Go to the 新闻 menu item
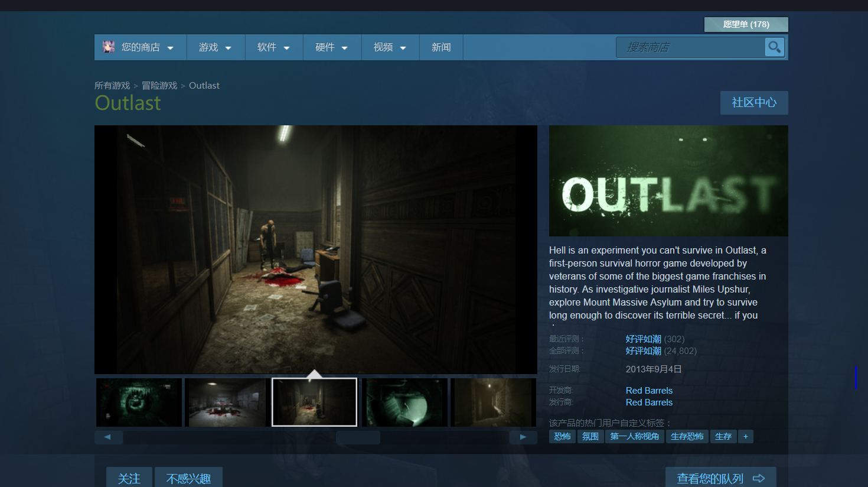 click(x=441, y=47)
